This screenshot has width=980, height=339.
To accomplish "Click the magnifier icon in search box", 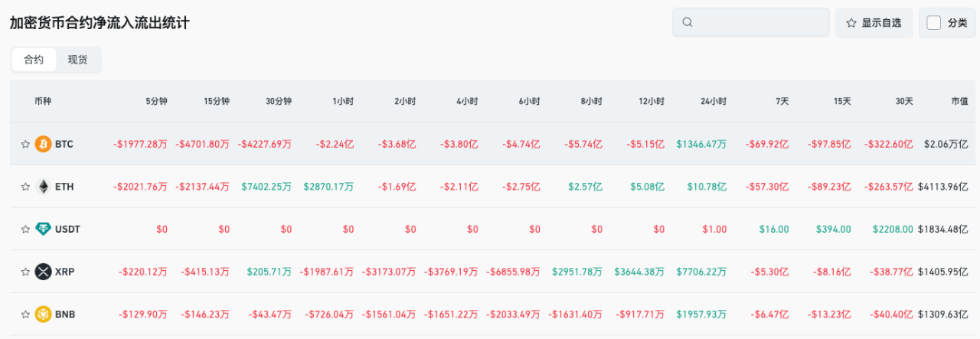I will (688, 23).
